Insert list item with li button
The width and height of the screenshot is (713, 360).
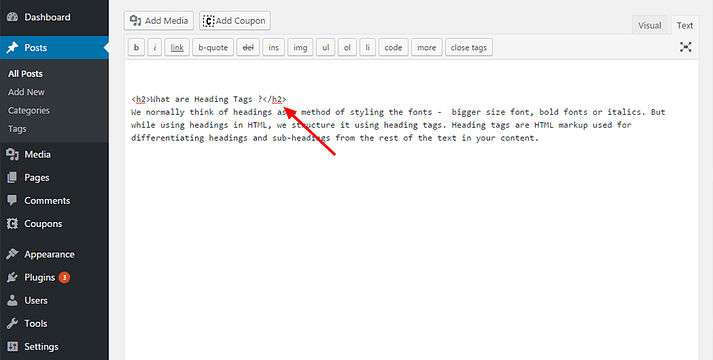click(367, 47)
